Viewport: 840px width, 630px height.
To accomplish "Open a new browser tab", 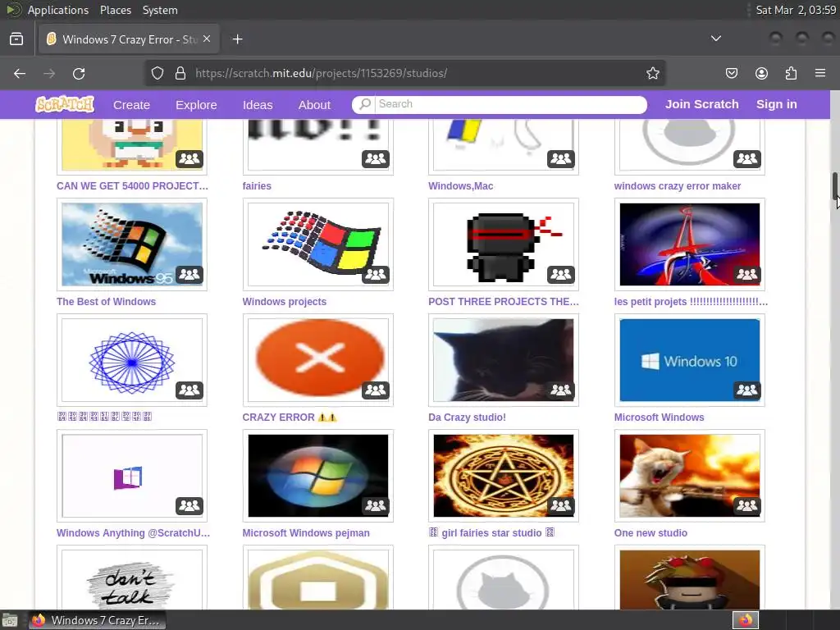I will click(237, 39).
